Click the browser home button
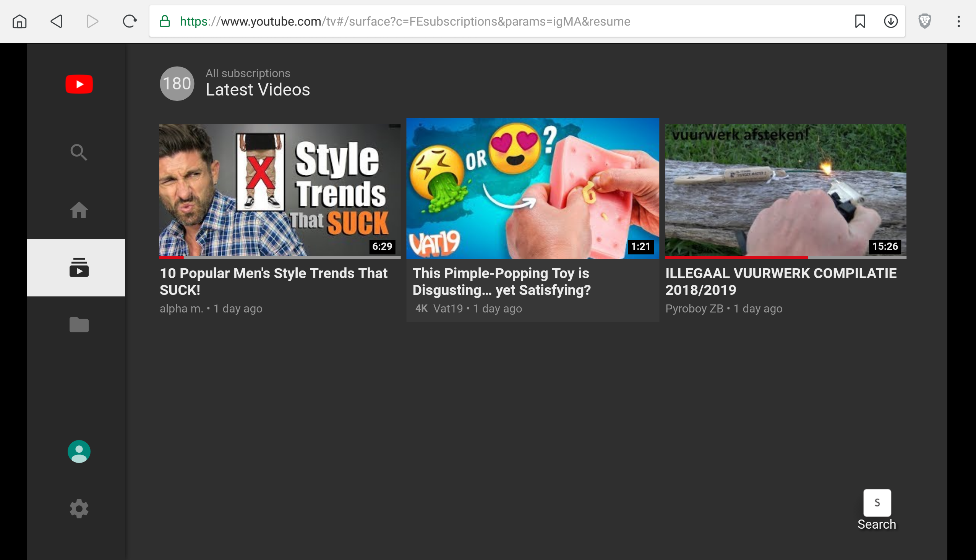976x560 pixels. (x=19, y=21)
